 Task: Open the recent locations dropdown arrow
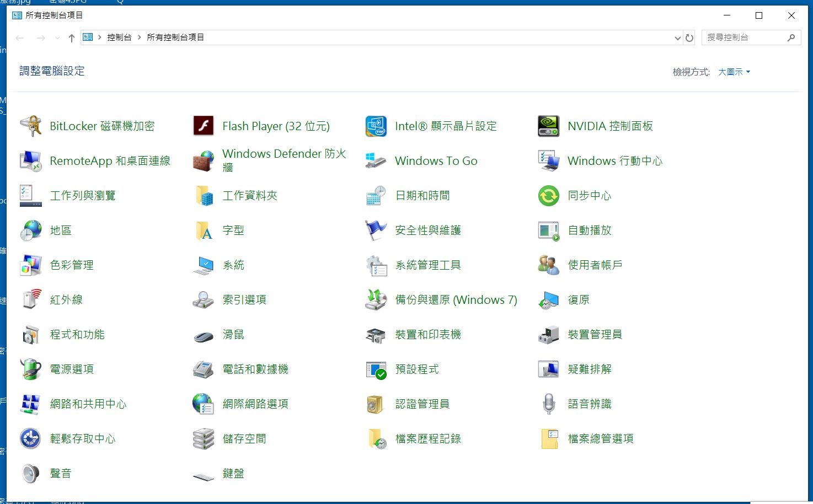point(57,37)
